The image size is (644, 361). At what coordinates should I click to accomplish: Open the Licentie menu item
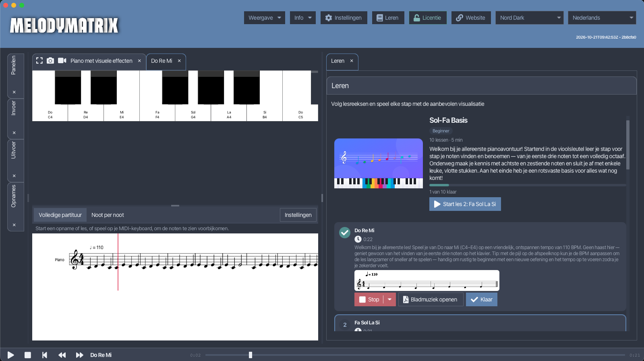428,18
